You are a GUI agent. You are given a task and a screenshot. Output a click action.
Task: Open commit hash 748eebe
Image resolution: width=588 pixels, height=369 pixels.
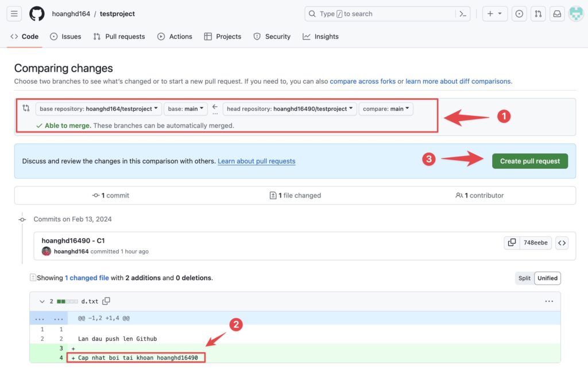tap(536, 243)
